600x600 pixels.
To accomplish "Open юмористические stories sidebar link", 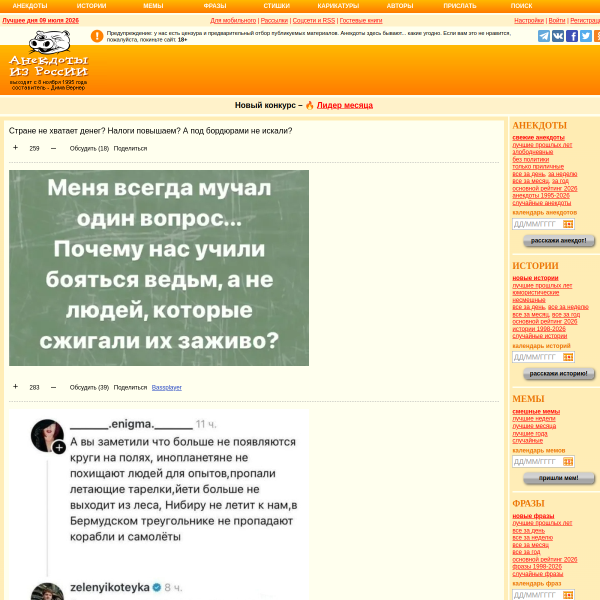I will tap(536, 293).
